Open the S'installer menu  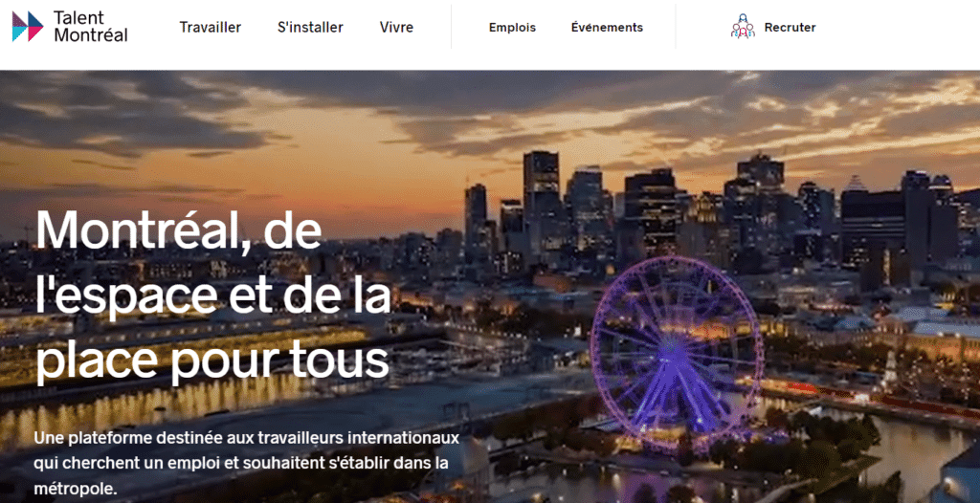310,28
